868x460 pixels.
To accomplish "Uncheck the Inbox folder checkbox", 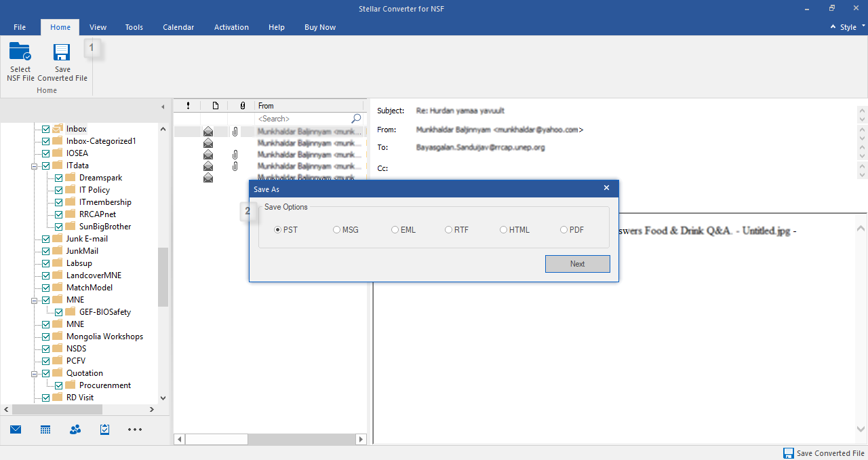I will pyautogui.click(x=46, y=129).
